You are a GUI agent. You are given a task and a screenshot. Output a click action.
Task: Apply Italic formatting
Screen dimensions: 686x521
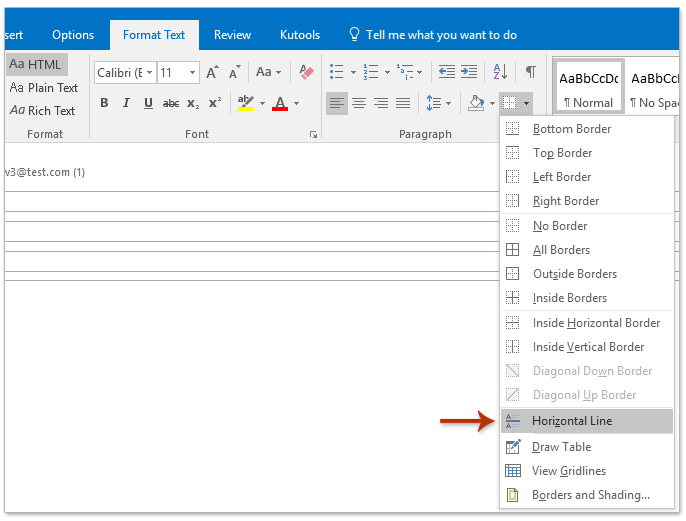pyautogui.click(x=126, y=103)
